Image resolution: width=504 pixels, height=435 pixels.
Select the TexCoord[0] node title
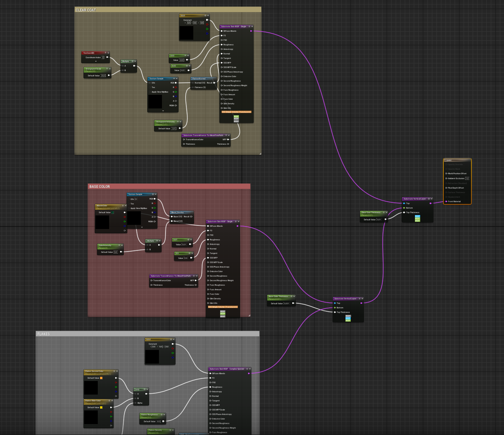89,53
